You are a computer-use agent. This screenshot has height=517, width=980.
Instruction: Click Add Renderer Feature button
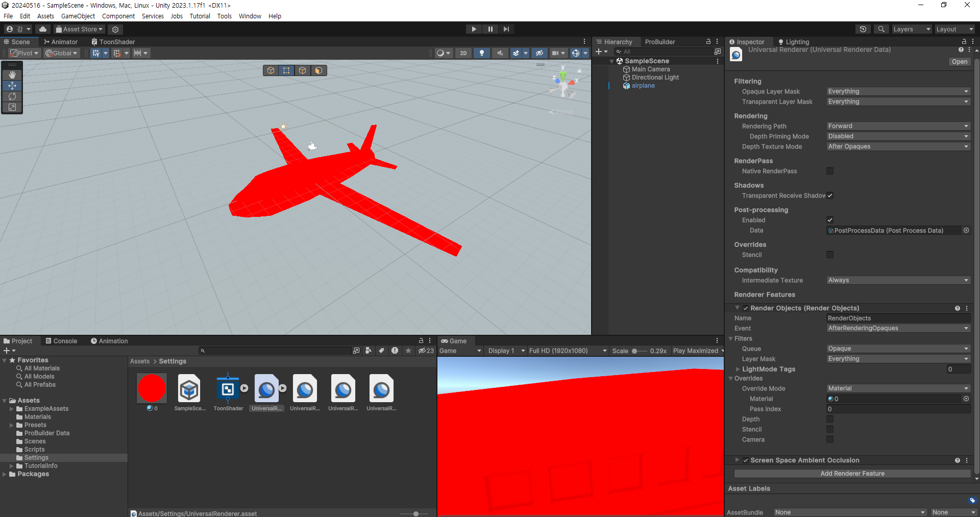(x=852, y=474)
